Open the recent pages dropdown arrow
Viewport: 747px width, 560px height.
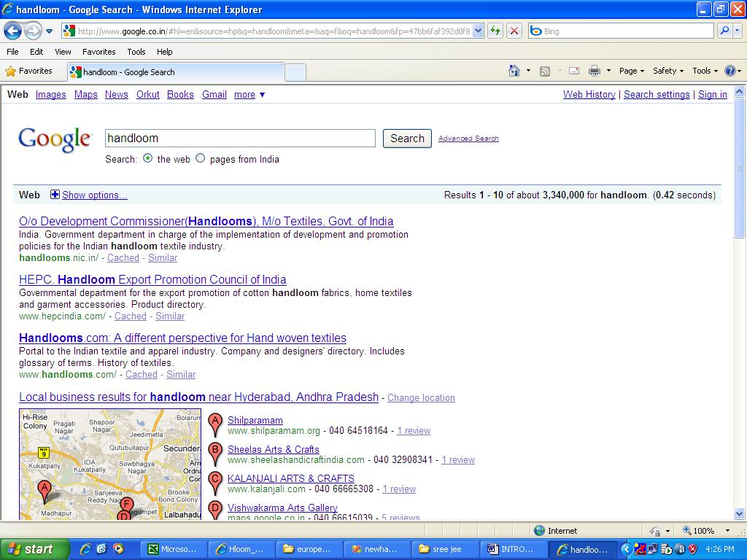[49, 31]
